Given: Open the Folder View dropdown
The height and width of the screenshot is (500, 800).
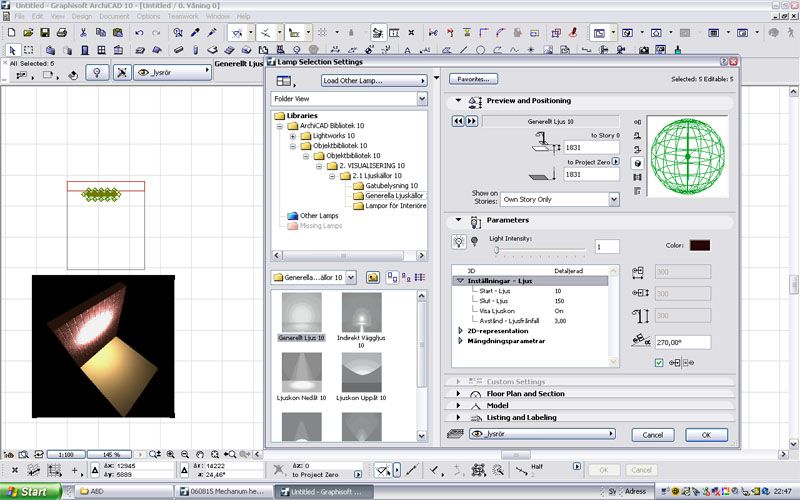Looking at the screenshot, I should pos(349,100).
